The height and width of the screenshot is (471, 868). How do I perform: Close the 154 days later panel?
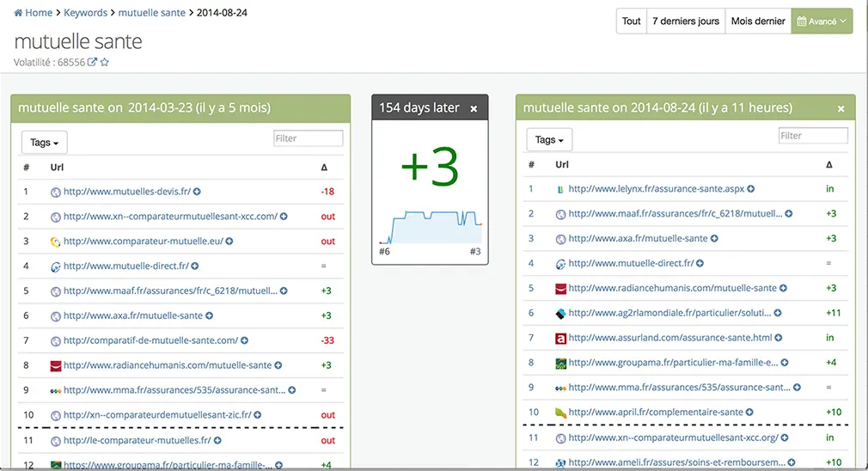click(474, 108)
